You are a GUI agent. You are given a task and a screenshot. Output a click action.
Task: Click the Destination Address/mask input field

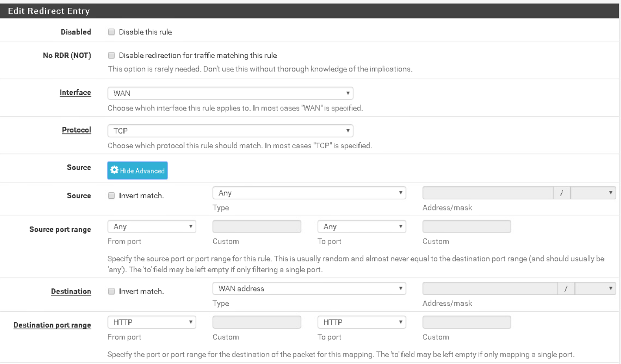point(490,289)
